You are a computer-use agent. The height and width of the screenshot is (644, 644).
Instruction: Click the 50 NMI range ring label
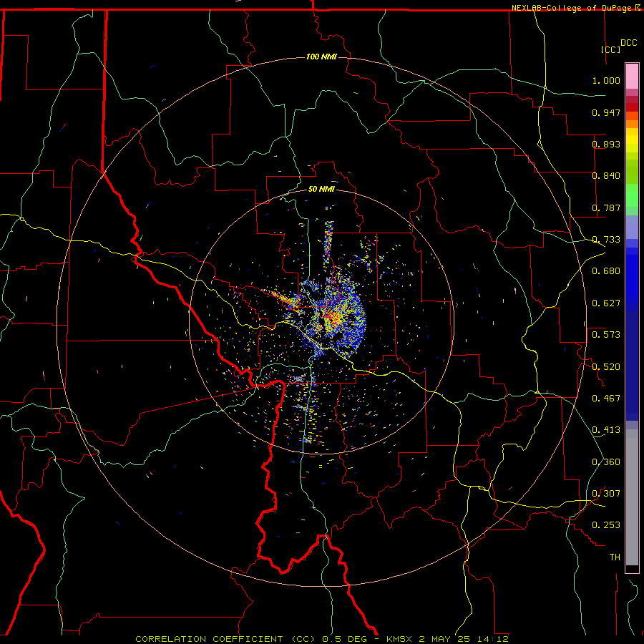pyautogui.click(x=321, y=189)
